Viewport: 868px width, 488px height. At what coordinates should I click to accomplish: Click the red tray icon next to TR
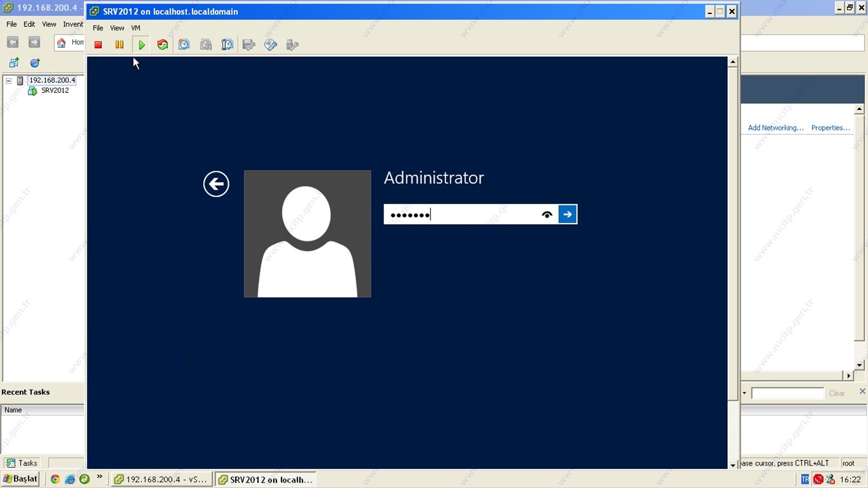(x=818, y=479)
